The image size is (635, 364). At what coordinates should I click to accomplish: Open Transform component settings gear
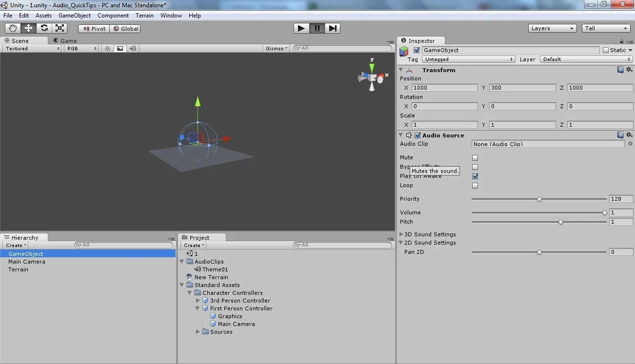pyautogui.click(x=629, y=70)
